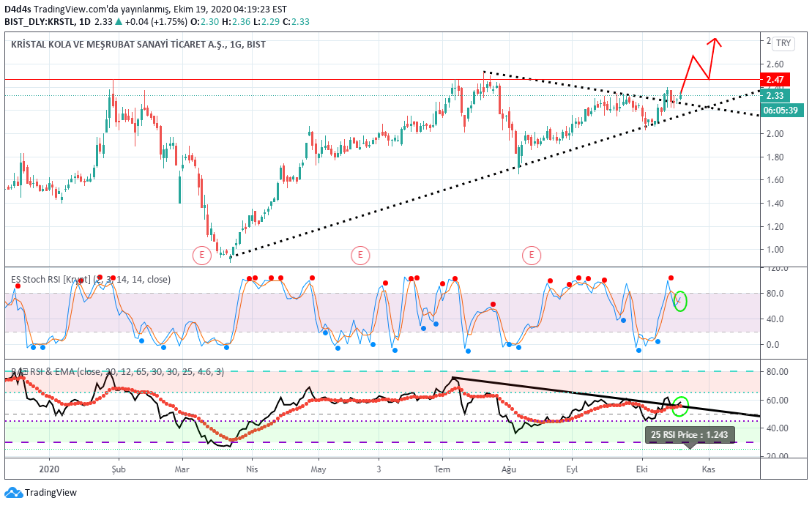Click the TradingView wordmark text at bottom
The image size is (812, 506).
click(x=51, y=493)
